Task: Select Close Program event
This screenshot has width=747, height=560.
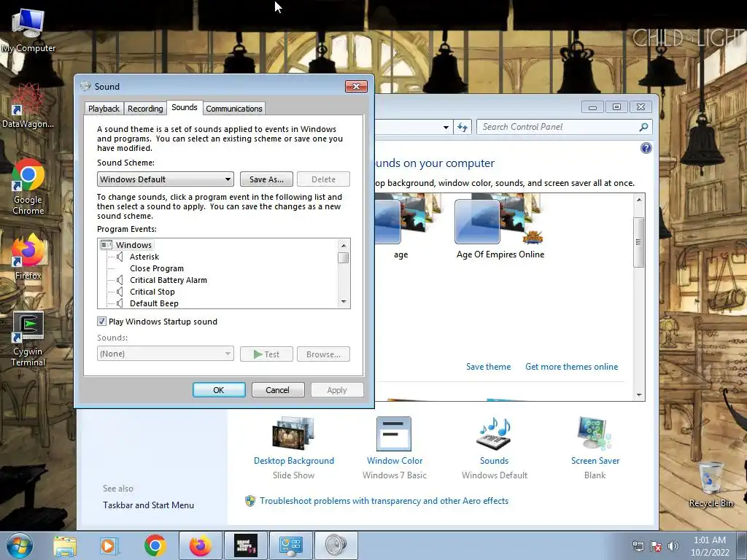Action: 157,268
